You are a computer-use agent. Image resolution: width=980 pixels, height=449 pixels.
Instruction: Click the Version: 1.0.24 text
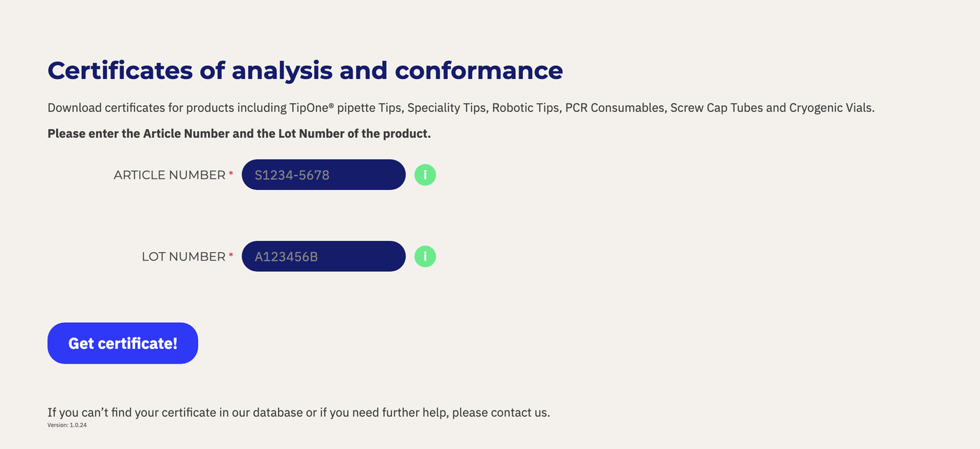point(67,425)
